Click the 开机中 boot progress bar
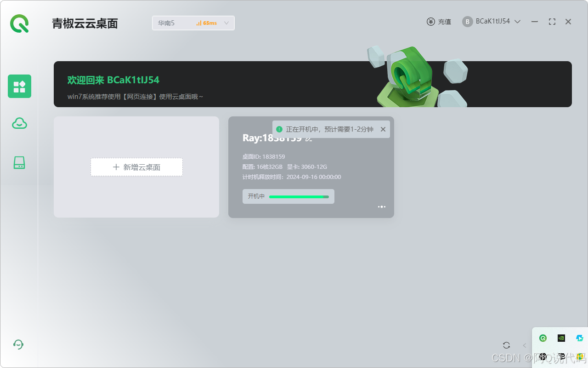The image size is (588, 368). [x=288, y=196]
